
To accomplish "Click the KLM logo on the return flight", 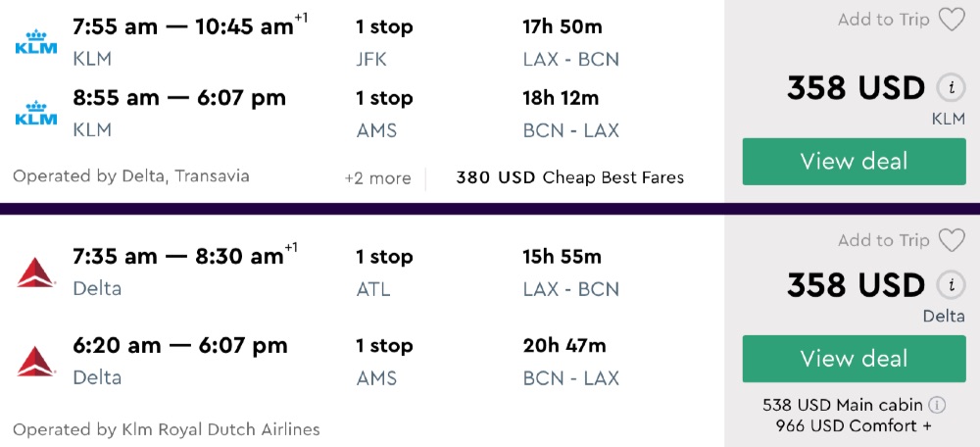I will (36, 114).
